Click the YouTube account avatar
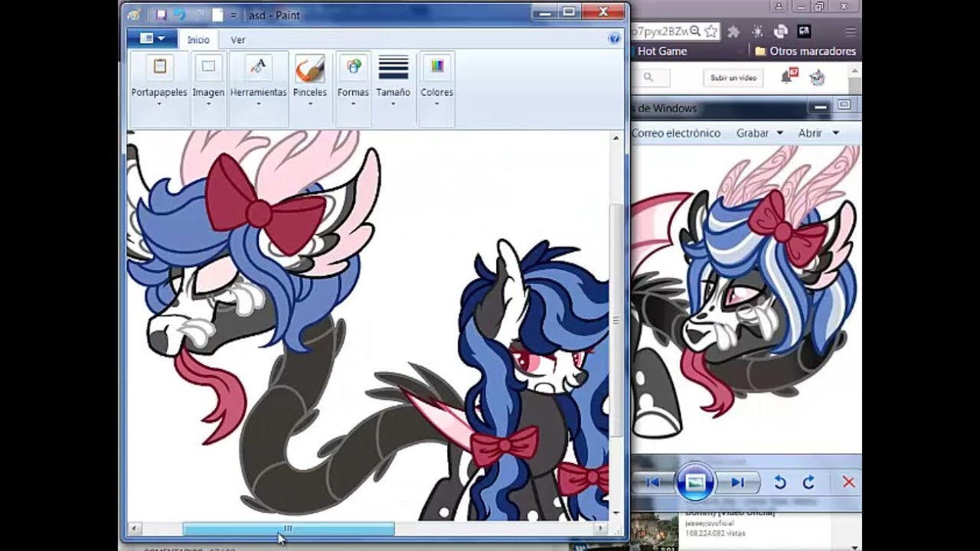This screenshot has height=551, width=980. [817, 77]
